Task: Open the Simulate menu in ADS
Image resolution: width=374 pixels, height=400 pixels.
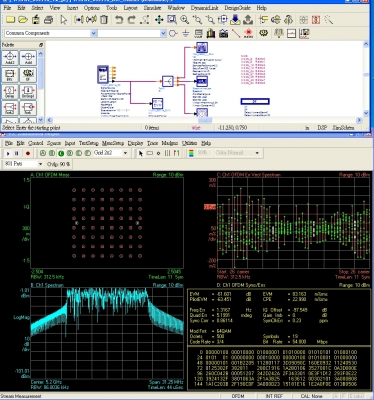Action: pyautogui.click(x=152, y=8)
